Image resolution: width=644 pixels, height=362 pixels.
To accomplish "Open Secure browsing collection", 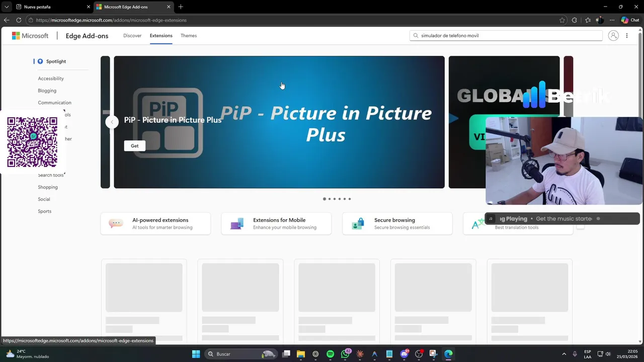I will tap(397, 224).
